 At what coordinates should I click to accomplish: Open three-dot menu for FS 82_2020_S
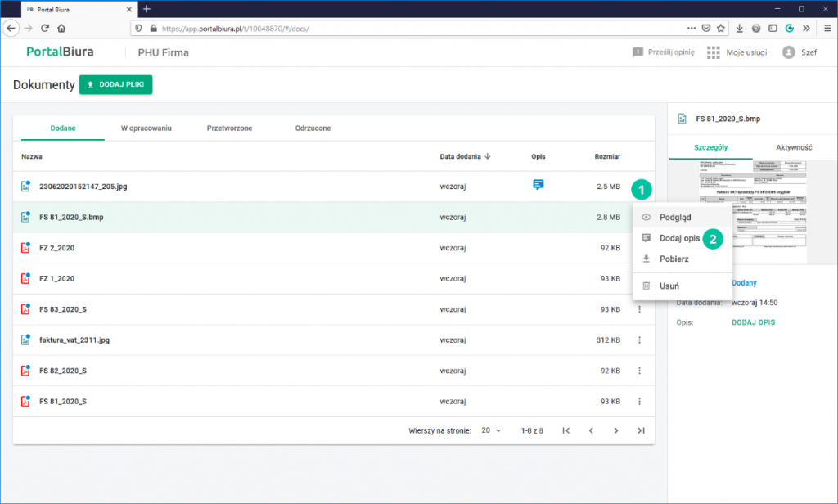click(639, 371)
